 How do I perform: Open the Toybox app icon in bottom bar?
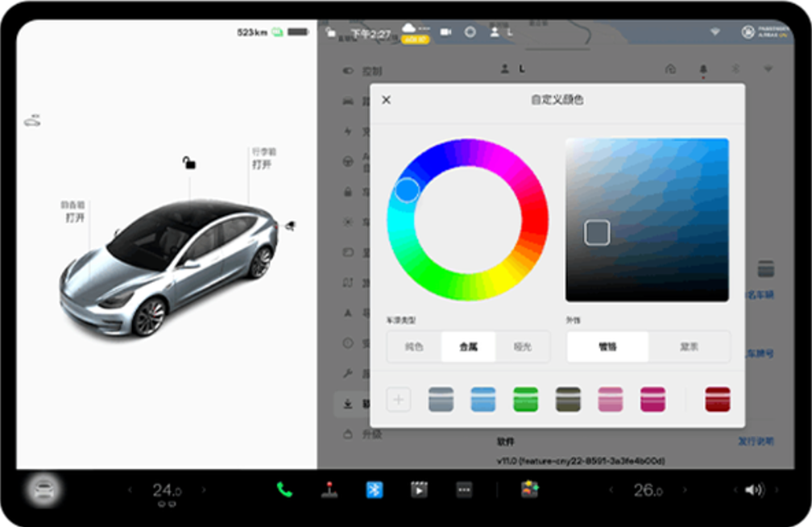(x=530, y=490)
